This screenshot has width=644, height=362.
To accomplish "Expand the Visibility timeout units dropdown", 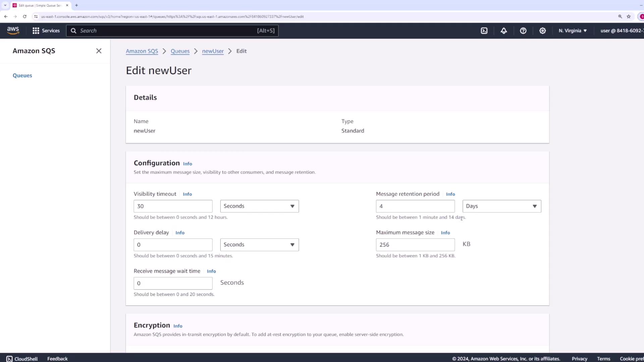I will pyautogui.click(x=259, y=206).
